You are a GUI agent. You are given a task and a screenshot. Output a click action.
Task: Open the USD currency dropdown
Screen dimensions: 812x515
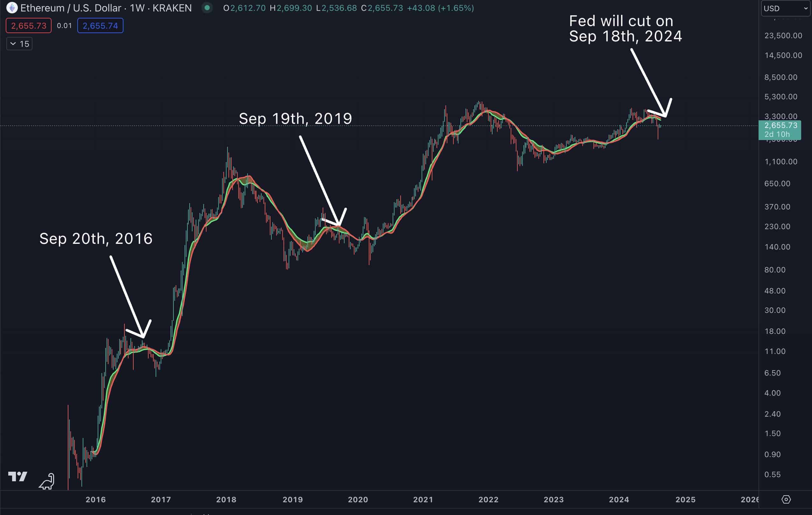coord(785,8)
